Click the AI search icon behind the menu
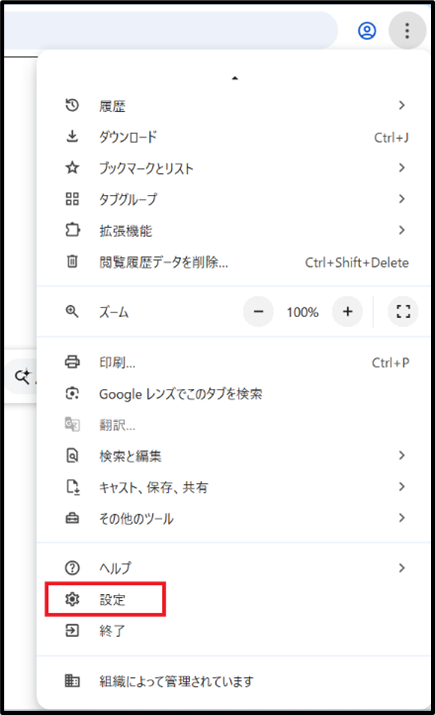The width and height of the screenshot is (435, 715). [22, 377]
